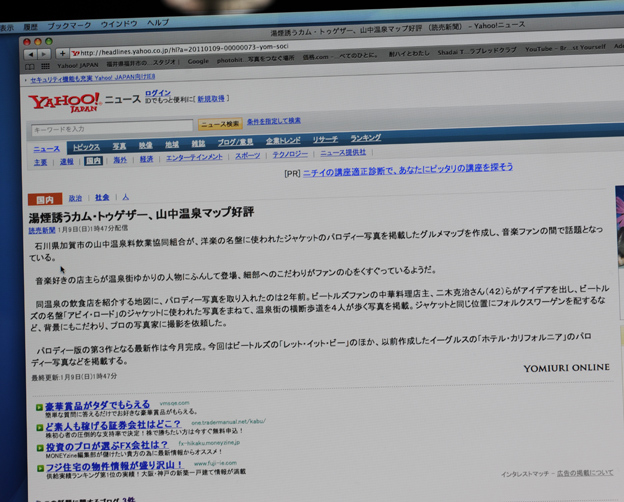The width and height of the screenshot is (624, 502).
Task: Select the 地域 tab
Action: 172,145
